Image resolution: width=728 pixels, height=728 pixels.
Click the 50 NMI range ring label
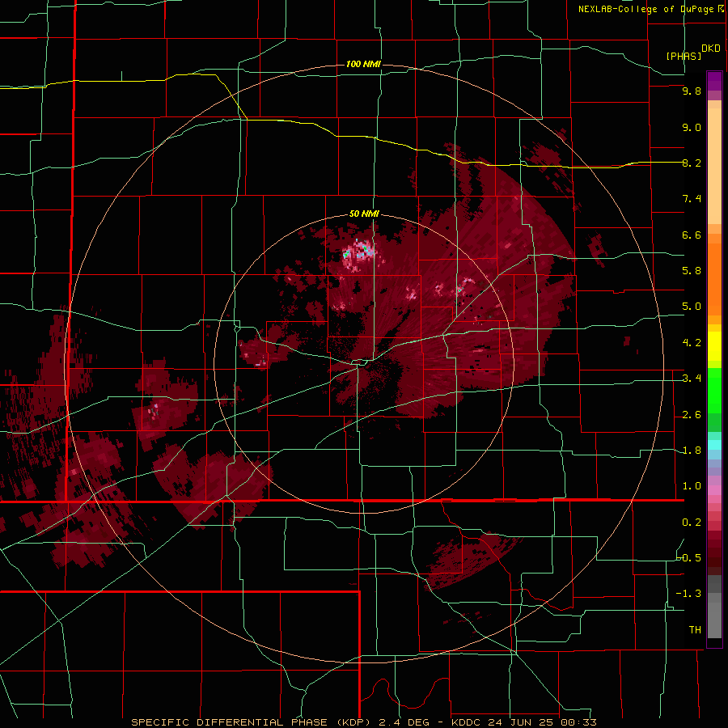coord(364,214)
